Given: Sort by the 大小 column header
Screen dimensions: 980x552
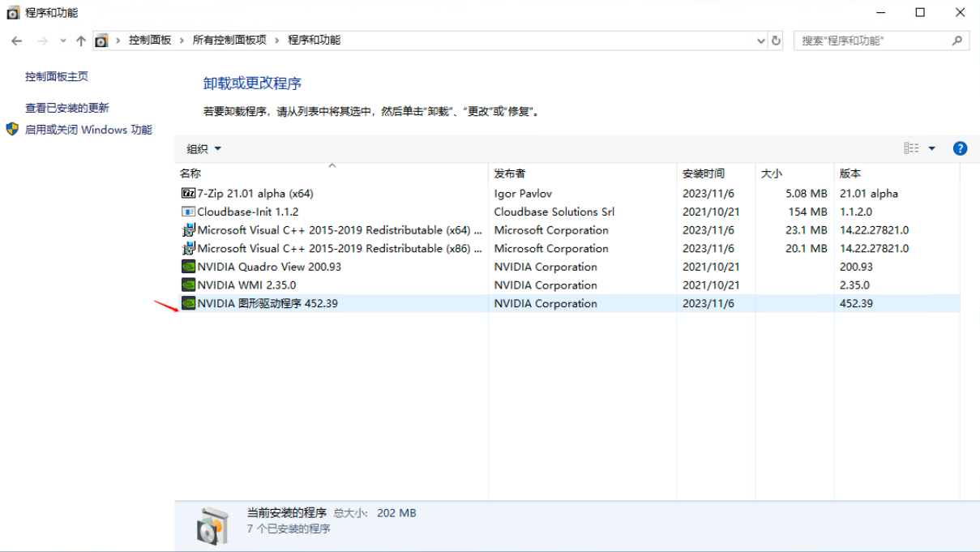Looking at the screenshot, I should [x=794, y=173].
